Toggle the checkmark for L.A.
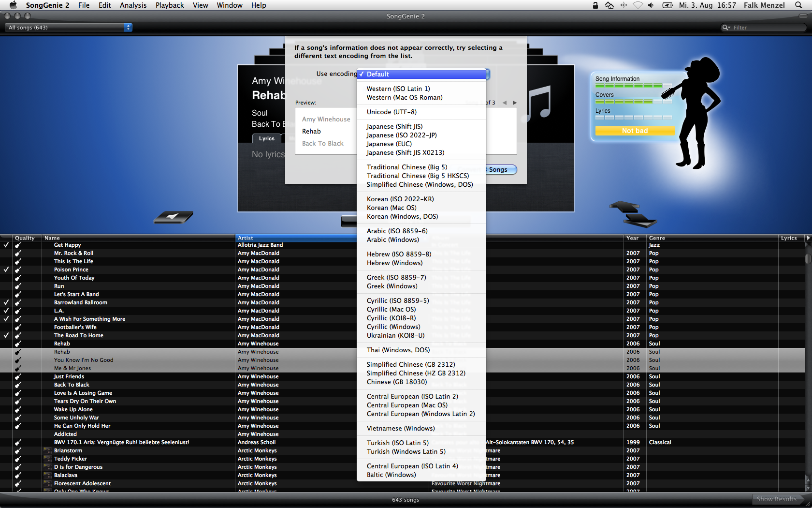The width and height of the screenshot is (812, 508). point(6,311)
